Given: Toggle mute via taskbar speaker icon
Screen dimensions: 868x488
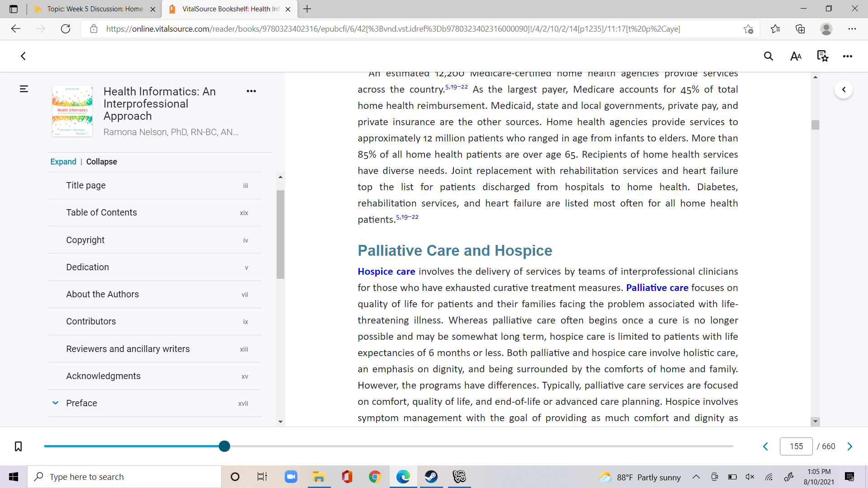Looking at the screenshot, I should (750, 477).
